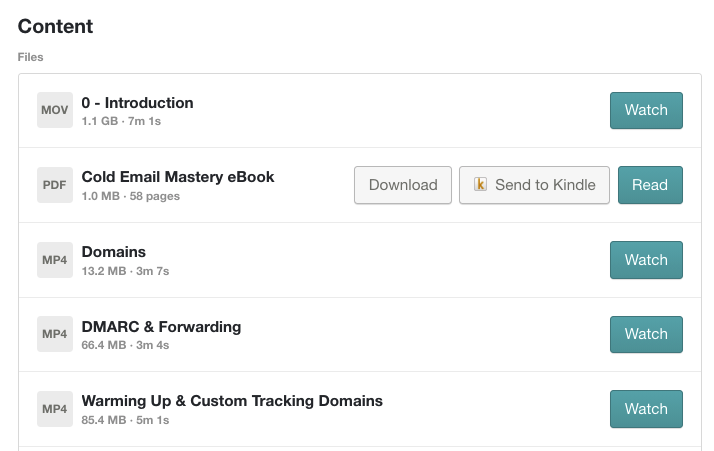Watch Warming Up & Custom Tracking Domains

pos(646,409)
